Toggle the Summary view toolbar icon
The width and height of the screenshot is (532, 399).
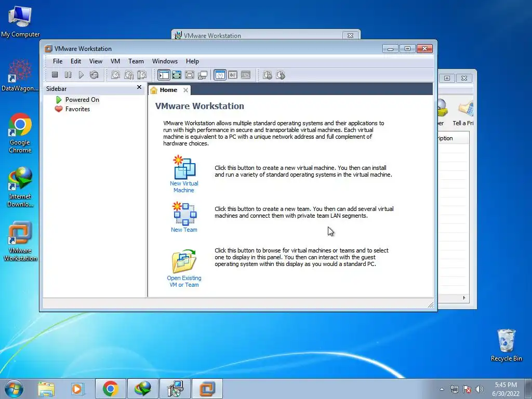[x=220, y=75]
